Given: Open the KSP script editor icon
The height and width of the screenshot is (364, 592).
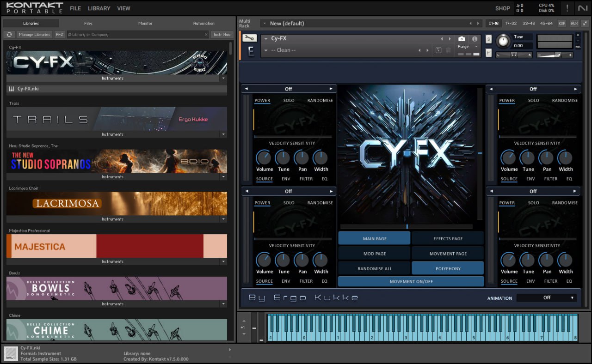Looking at the screenshot, I should [x=562, y=23].
